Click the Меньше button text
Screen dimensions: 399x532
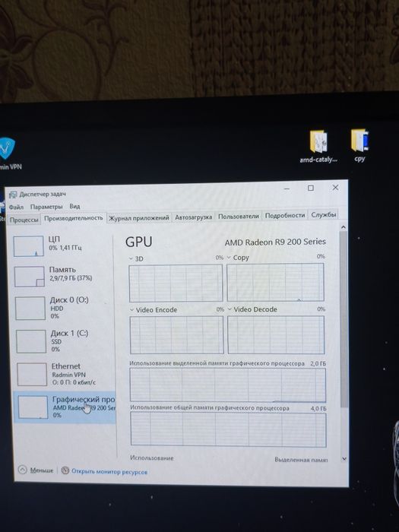41,470
